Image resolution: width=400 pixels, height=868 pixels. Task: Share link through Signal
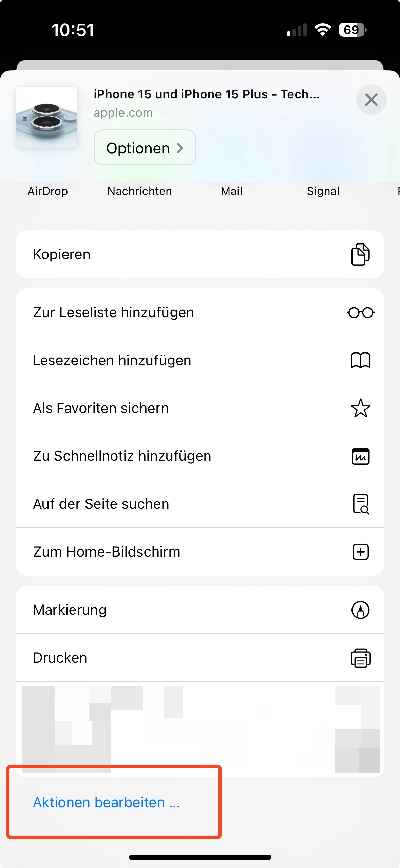[323, 191]
